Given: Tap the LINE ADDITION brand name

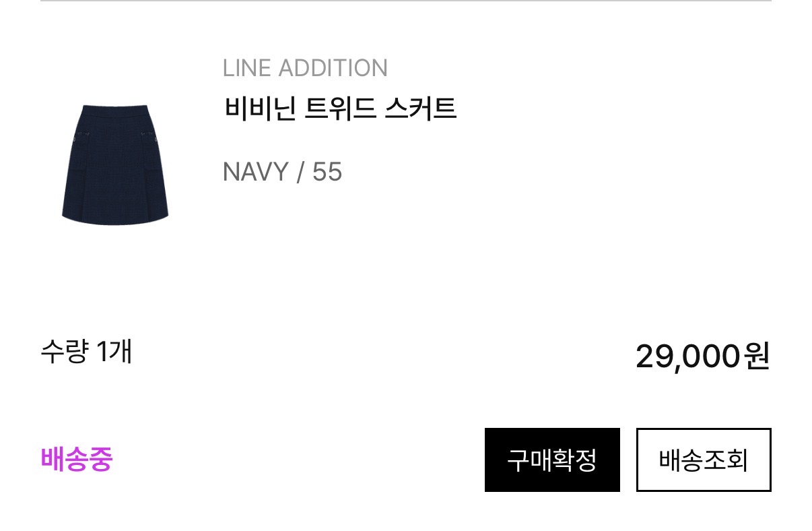Looking at the screenshot, I should (x=305, y=68).
